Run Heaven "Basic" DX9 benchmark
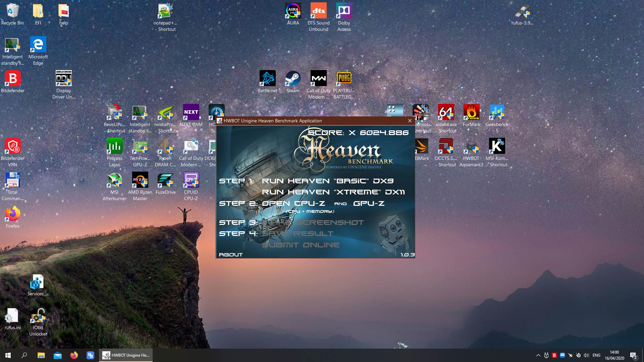 click(328, 181)
